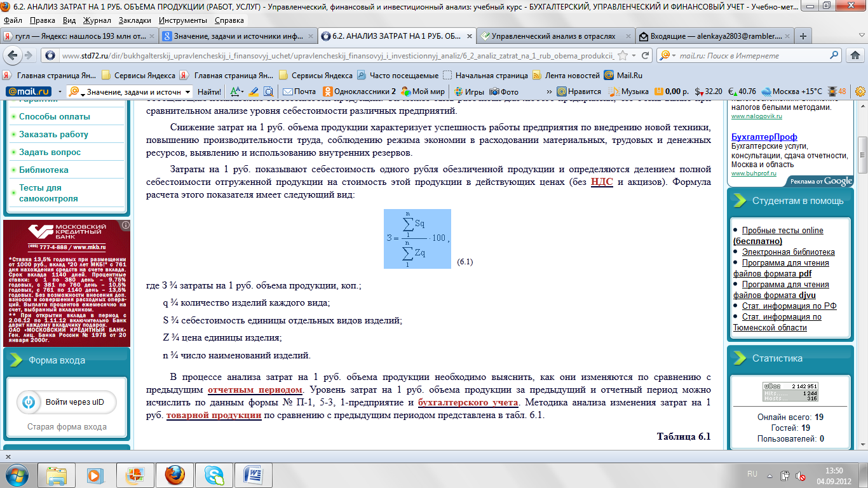Open the Вид menu
Screen dimensions: 868x488
[x=69, y=20]
